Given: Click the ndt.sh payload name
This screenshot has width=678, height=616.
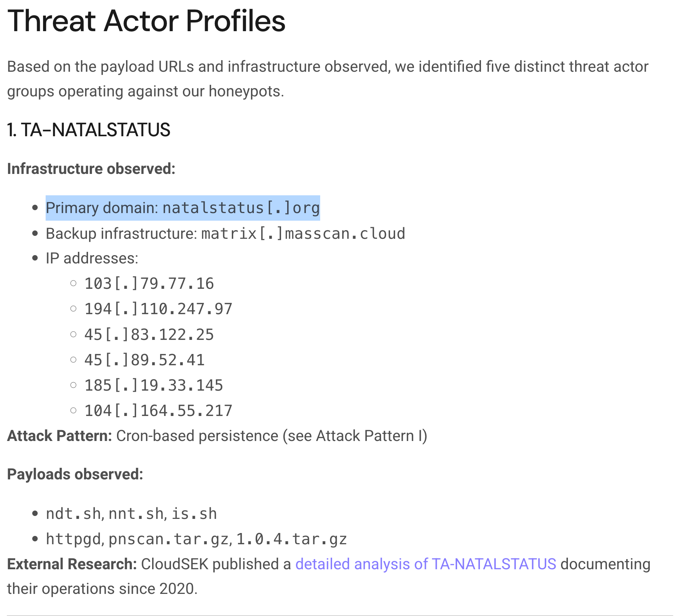Looking at the screenshot, I should [x=74, y=514].
